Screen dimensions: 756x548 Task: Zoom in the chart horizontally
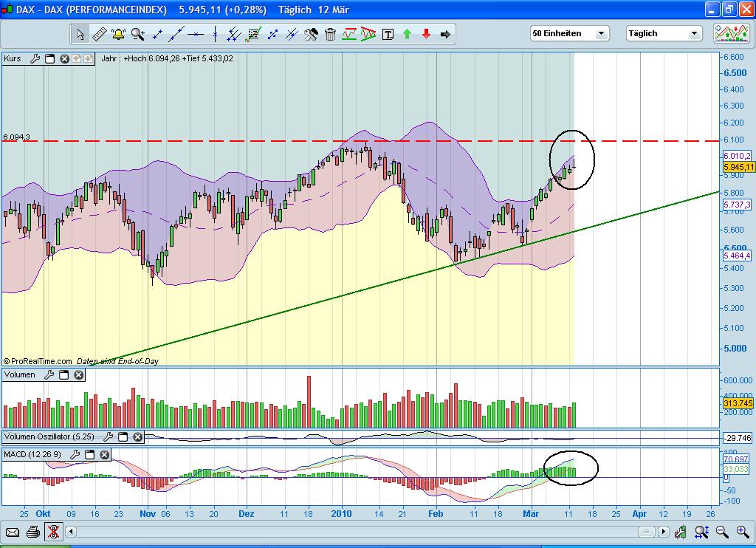[x=743, y=532]
